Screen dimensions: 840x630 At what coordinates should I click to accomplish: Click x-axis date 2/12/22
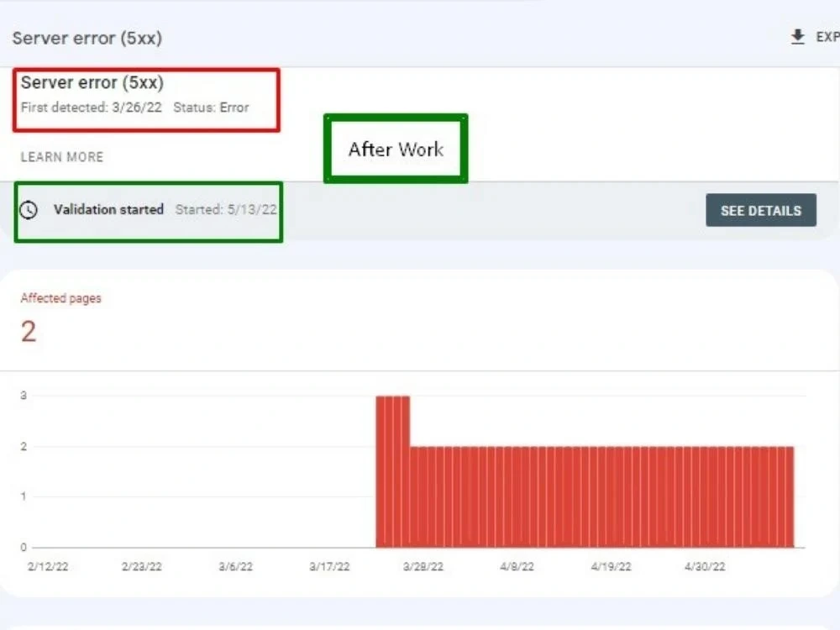tap(48, 566)
